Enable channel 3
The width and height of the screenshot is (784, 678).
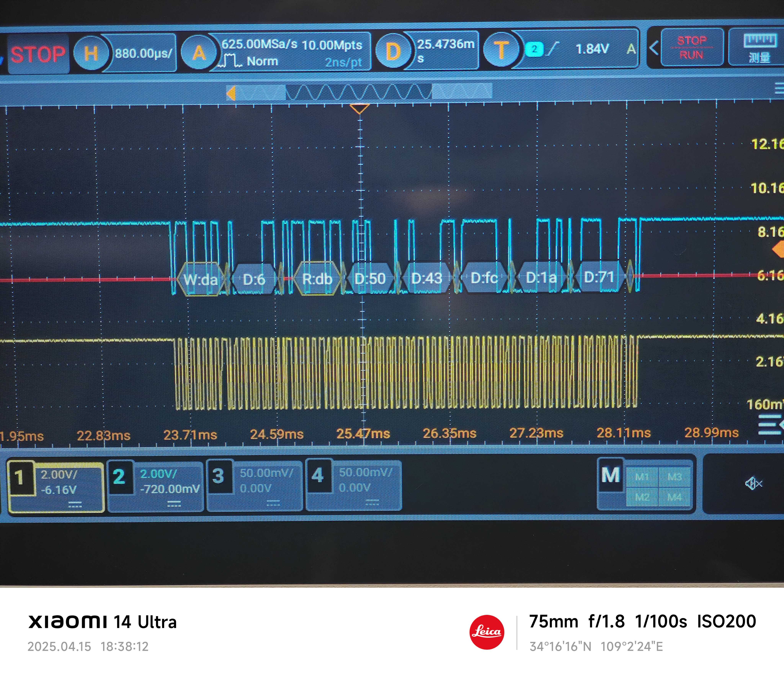tap(219, 476)
